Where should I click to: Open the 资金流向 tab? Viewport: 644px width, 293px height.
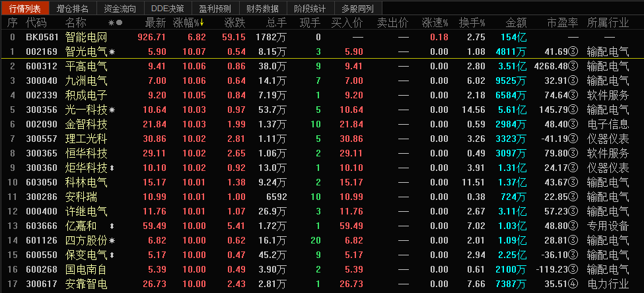point(120,8)
